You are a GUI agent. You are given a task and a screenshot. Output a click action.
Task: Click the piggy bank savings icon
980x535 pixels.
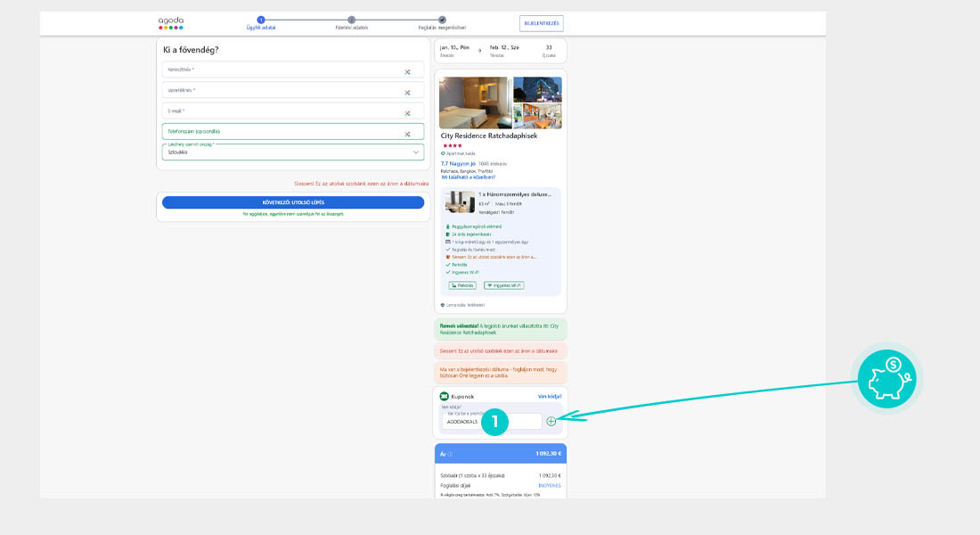(887, 378)
